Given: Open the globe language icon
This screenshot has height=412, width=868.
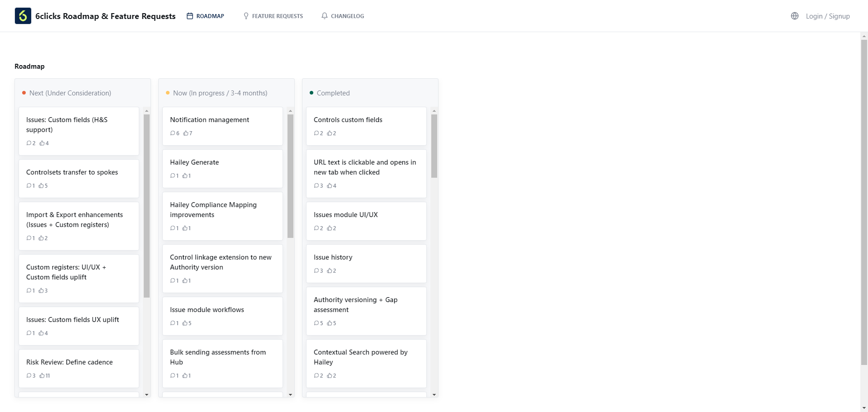Looking at the screenshot, I should (x=795, y=16).
